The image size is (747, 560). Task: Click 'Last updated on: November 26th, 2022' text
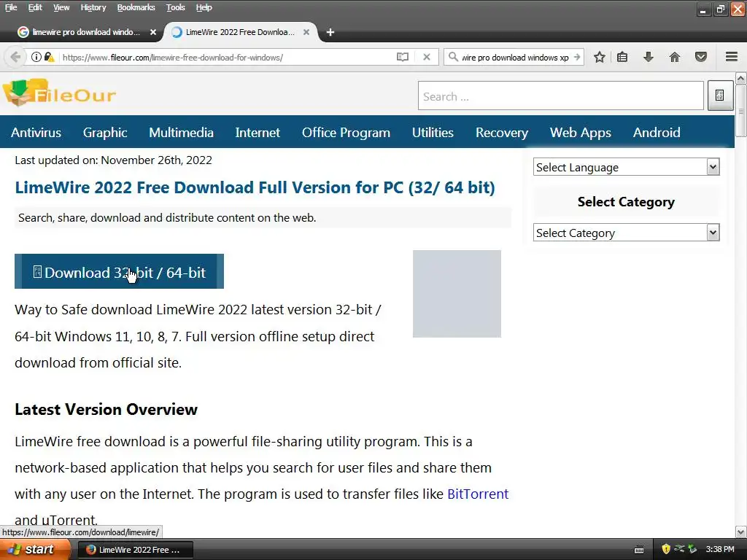point(113,160)
